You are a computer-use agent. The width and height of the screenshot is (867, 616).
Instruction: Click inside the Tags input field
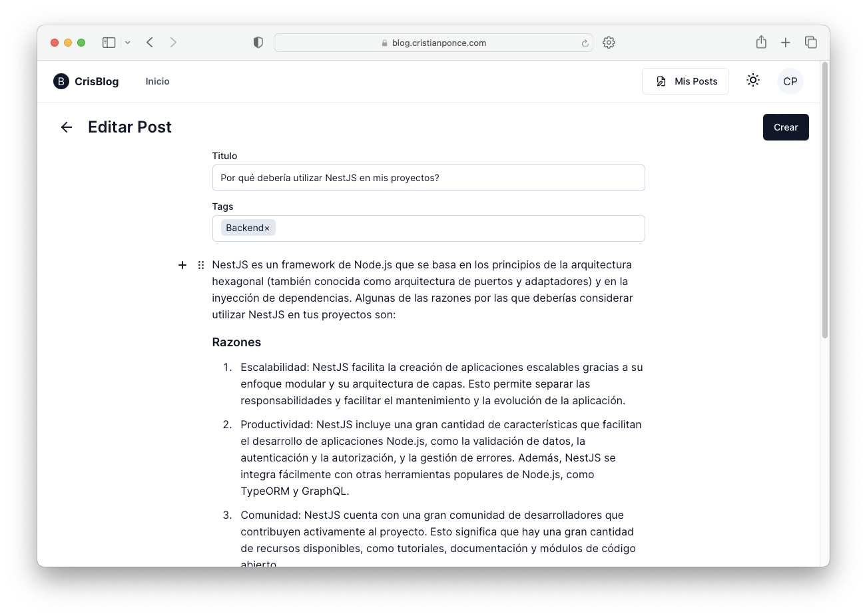[429, 228]
